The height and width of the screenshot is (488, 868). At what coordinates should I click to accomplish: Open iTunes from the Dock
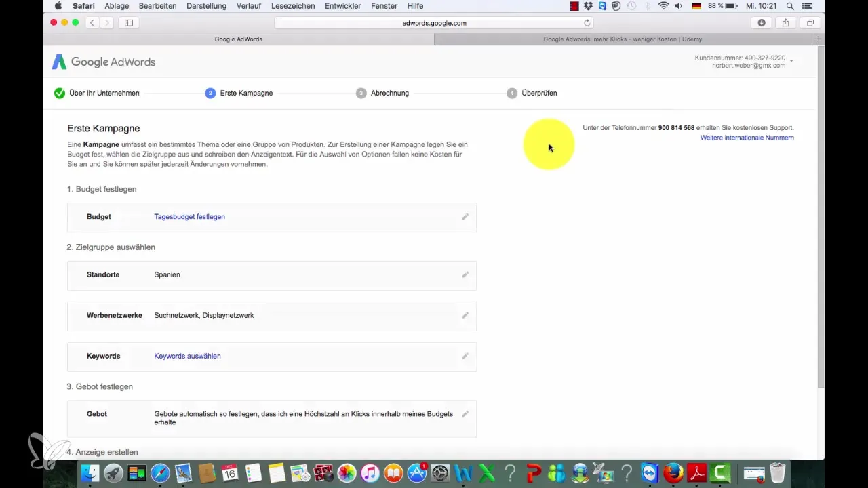(370, 472)
